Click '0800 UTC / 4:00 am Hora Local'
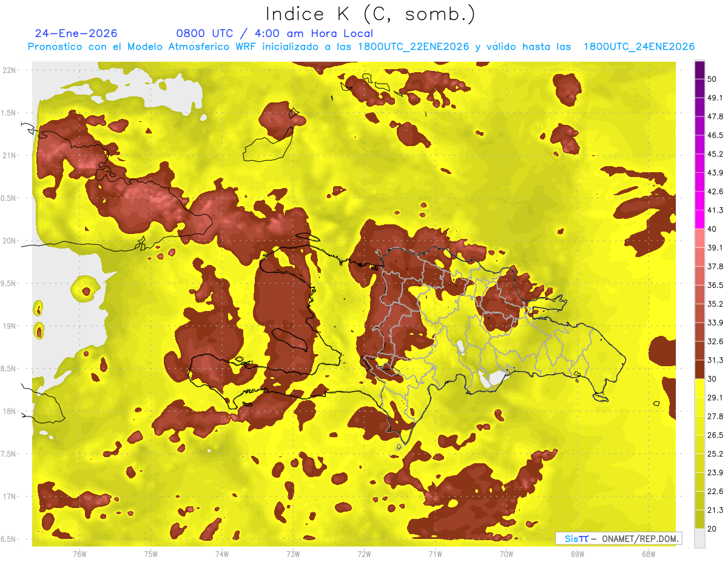This screenshot has width=728, height=562. (x=275, y=33)
